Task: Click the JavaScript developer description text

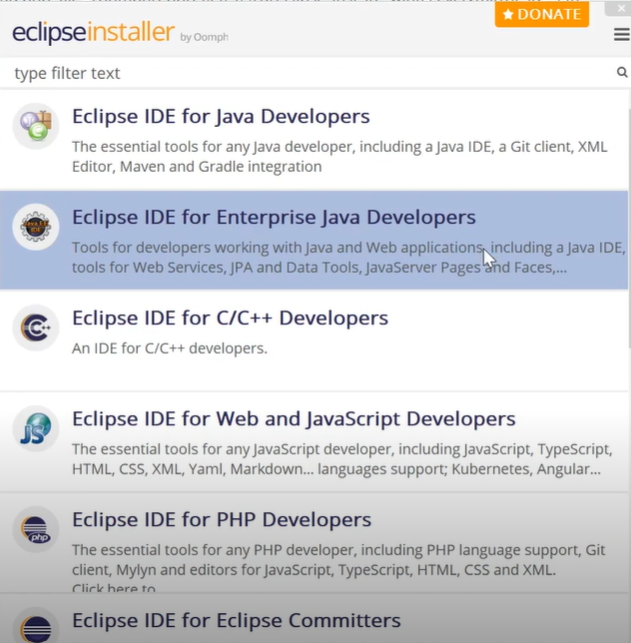Action: pyautogui.click(x=342, y=459)
